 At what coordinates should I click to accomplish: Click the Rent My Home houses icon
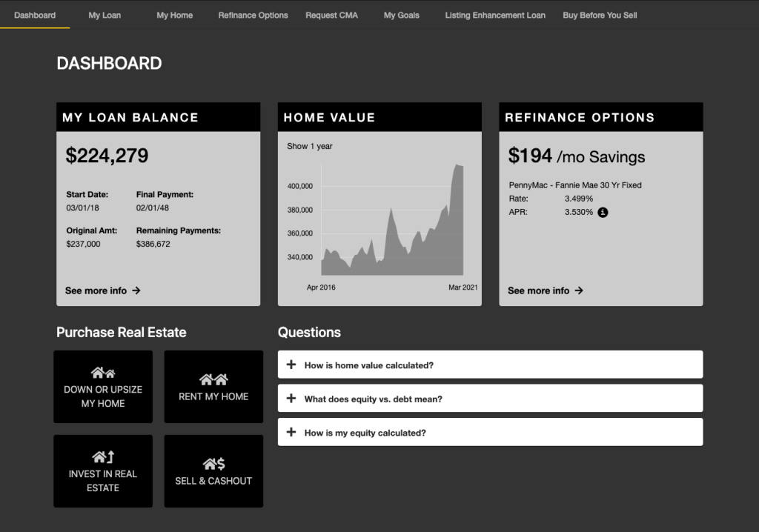213,379
